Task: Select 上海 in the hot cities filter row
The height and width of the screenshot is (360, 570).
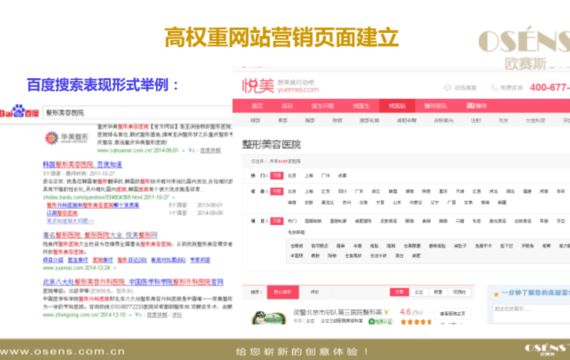Action: [309, 175]
